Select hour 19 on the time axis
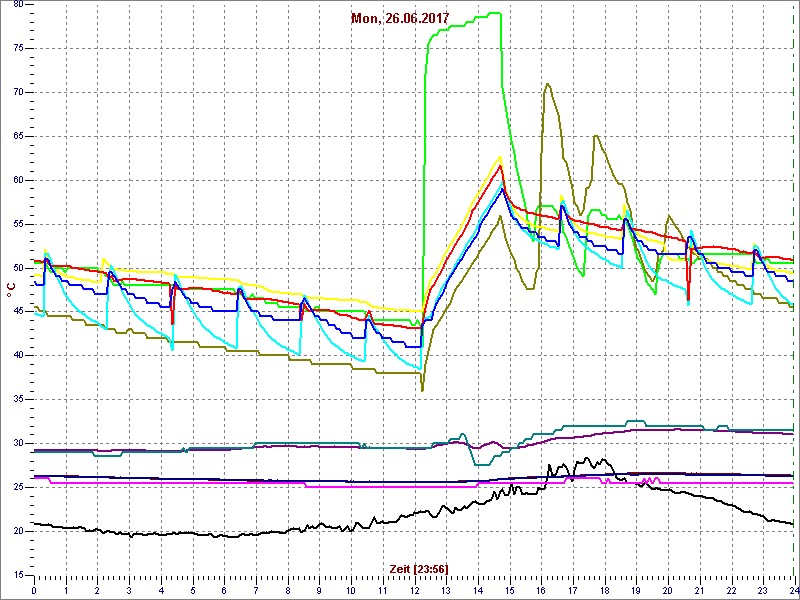Viewport: 800px width, 600px height. coord(635,590)
